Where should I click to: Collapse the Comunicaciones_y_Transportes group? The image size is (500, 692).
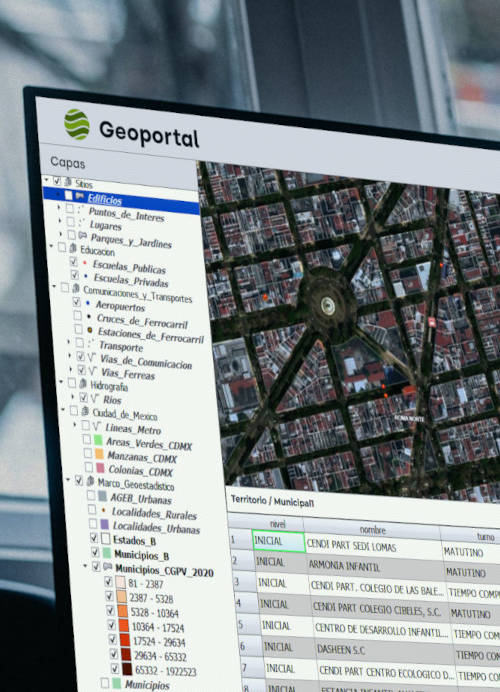(x=55, y=287)
